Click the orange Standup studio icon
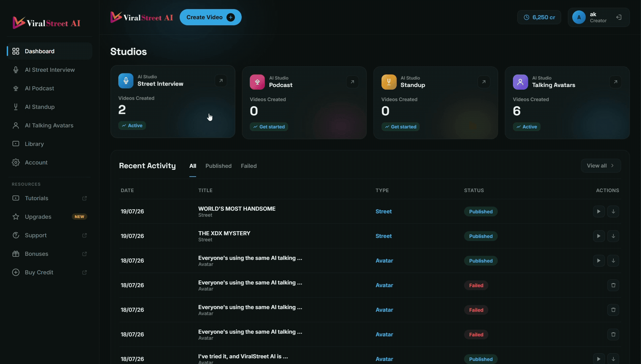Viewport: 641px width, 364px height. [389, 82]
